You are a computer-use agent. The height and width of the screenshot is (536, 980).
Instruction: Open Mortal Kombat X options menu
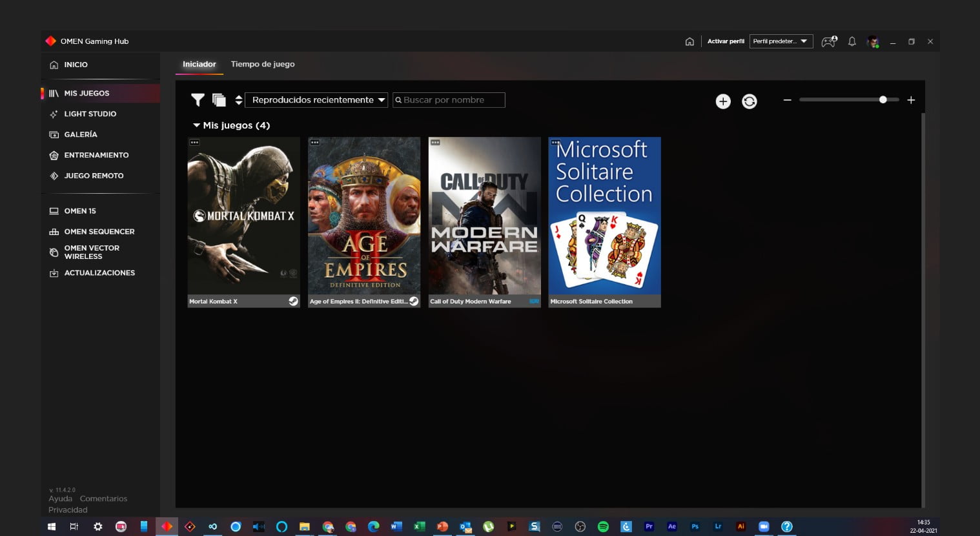click(194, 142)
